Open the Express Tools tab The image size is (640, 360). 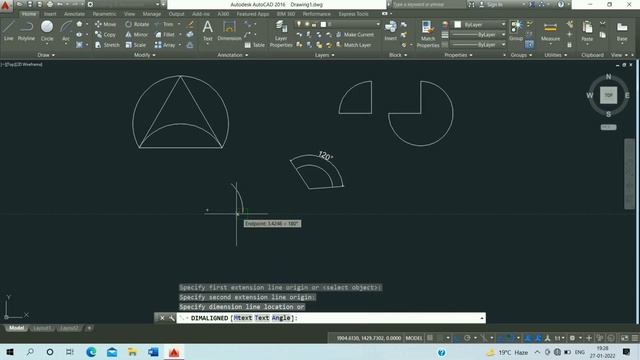point(353,14)
